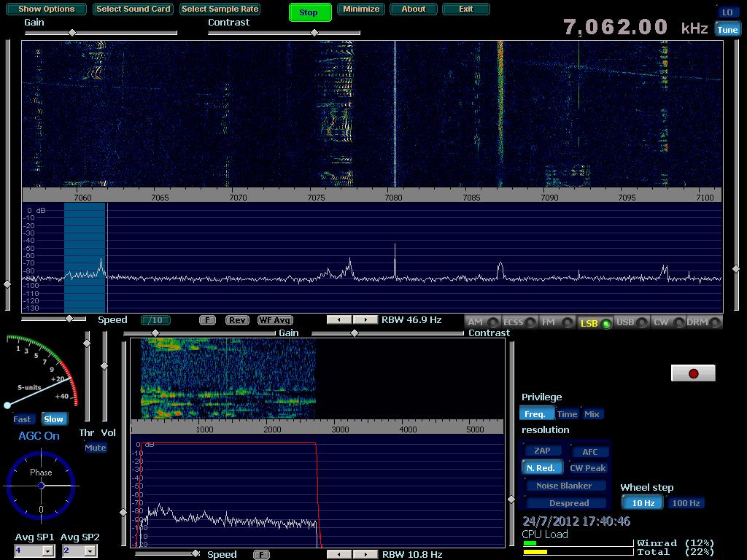Enable noise reduction with N. Red.
The image size is (747, 560).
(541, 468)
